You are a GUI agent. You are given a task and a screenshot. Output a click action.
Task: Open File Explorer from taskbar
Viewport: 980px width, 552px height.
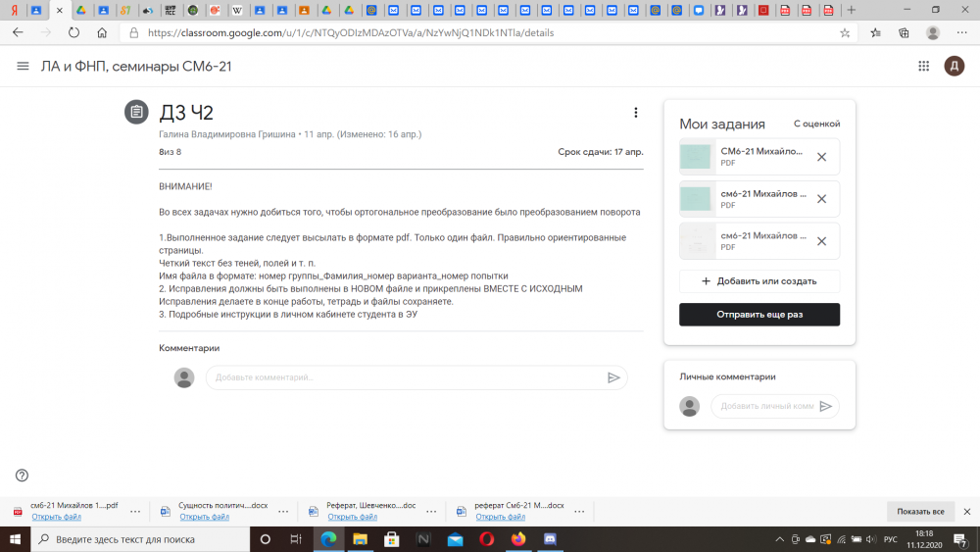[360, 539]
